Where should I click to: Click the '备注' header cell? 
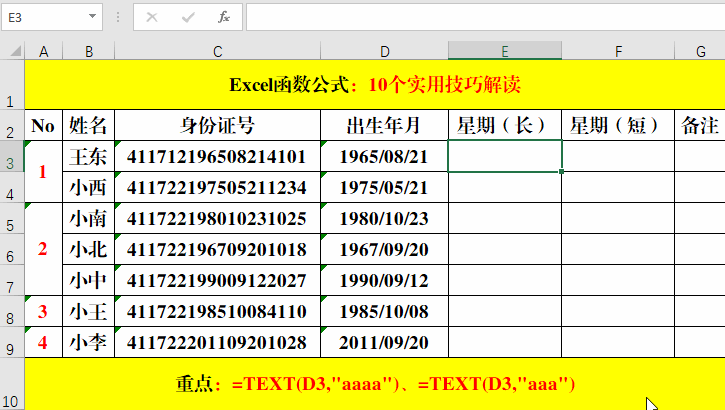[700, 125]
